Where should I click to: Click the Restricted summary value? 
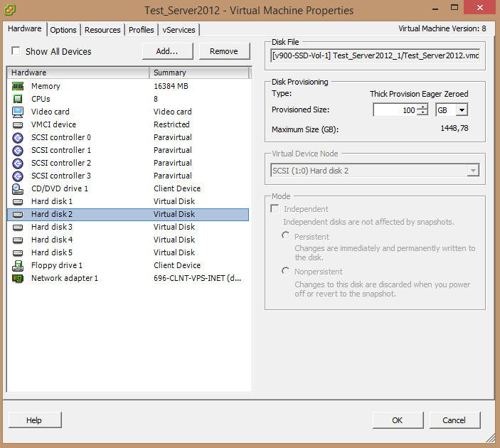[171, 124]
